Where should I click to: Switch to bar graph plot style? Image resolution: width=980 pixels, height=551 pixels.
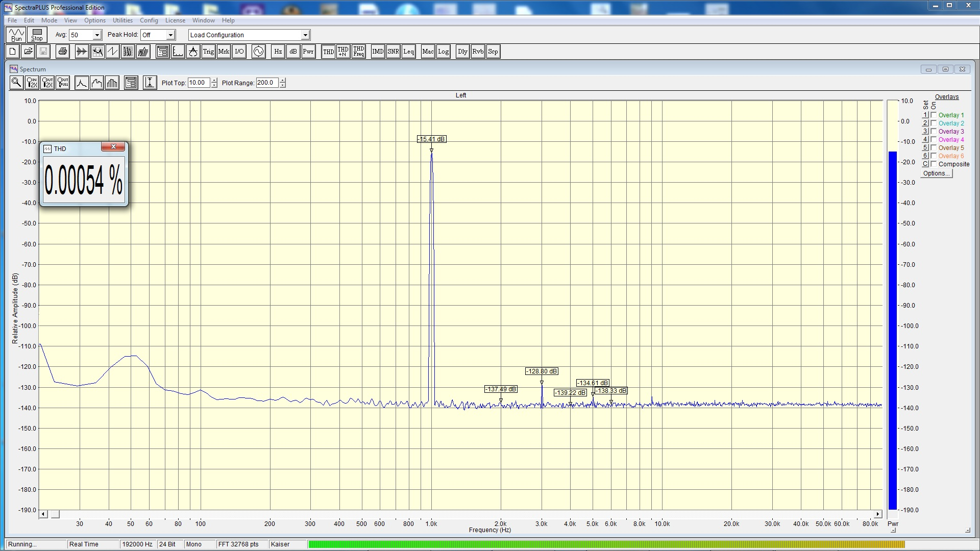click(x=112, y=83)
